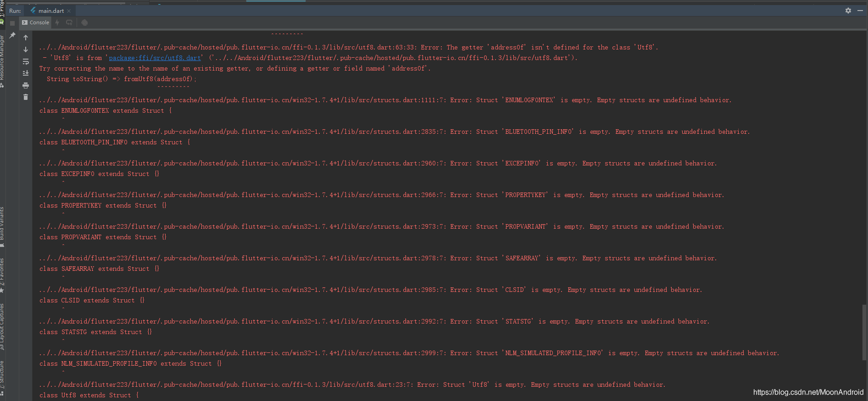This screenshot has height=401, width=868.
Task: Close the main.dart run tab
Action: (x=69, y=11)
